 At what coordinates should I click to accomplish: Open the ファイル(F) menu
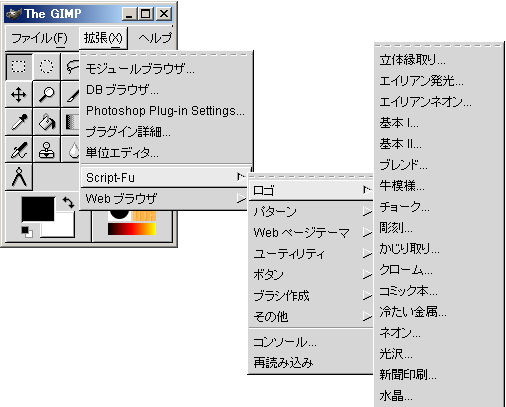(x=40, y=38)
